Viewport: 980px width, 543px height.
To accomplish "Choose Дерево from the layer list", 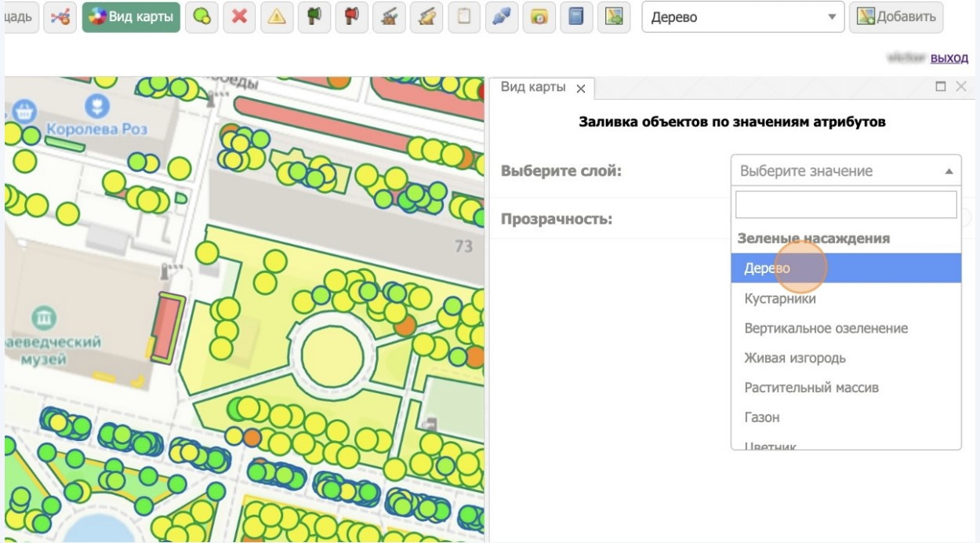I will 846,268.
